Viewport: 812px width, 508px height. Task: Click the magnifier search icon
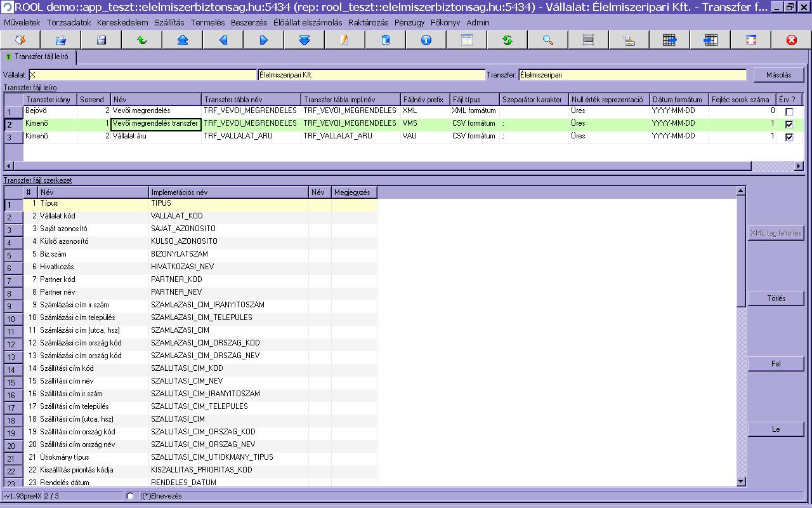[x=548, y=40]
